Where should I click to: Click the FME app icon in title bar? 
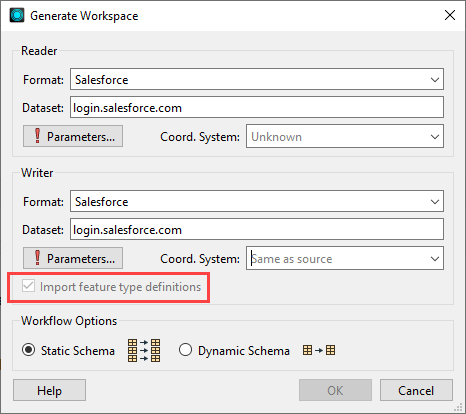click(17, 15)
